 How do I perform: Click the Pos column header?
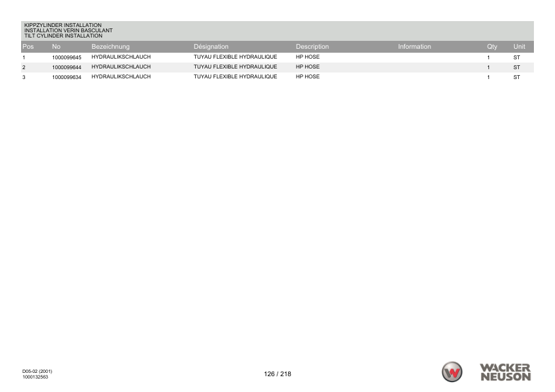pyautogui.click(x=28, y=47)
